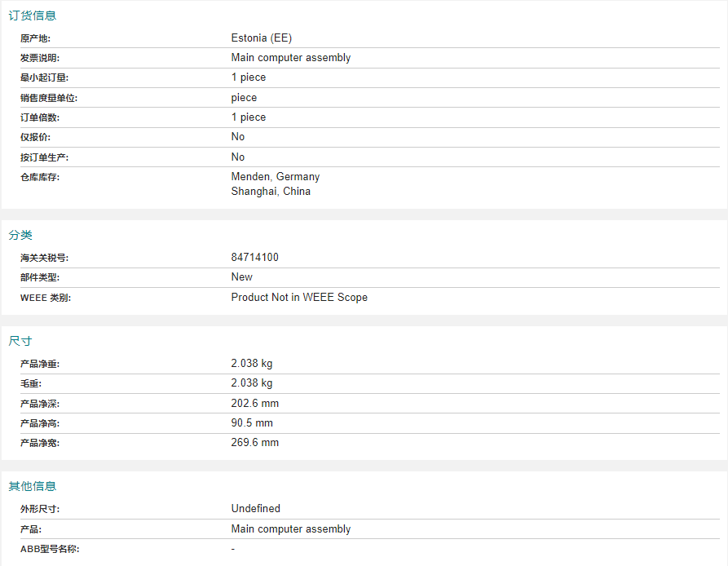728x566 pixels.
Task: Select Product Not in WEEE Scope value
Action: 299,297
